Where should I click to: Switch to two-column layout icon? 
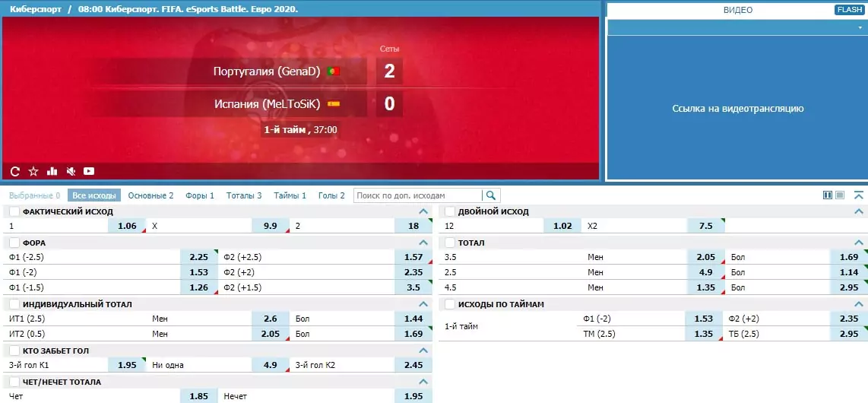click(828, 195)
